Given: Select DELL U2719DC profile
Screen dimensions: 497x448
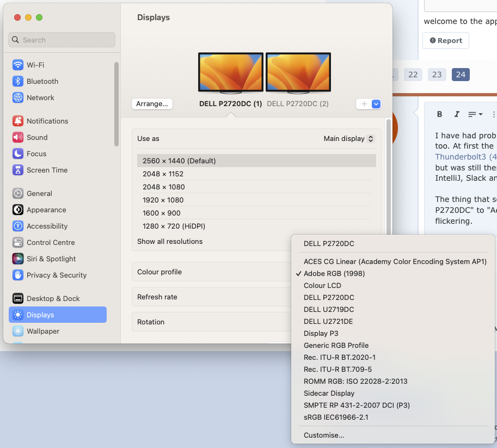Looking at the screenshot, I should click(392, 309).
